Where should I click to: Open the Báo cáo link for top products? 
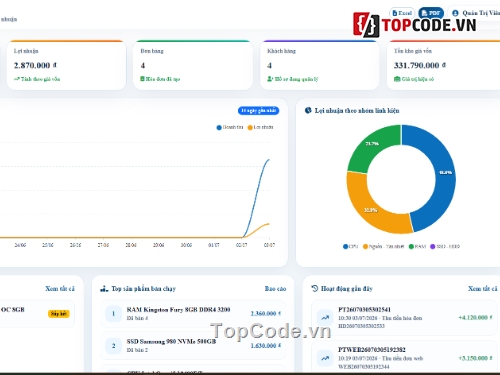pyautogui.click(x=275, y=289)
